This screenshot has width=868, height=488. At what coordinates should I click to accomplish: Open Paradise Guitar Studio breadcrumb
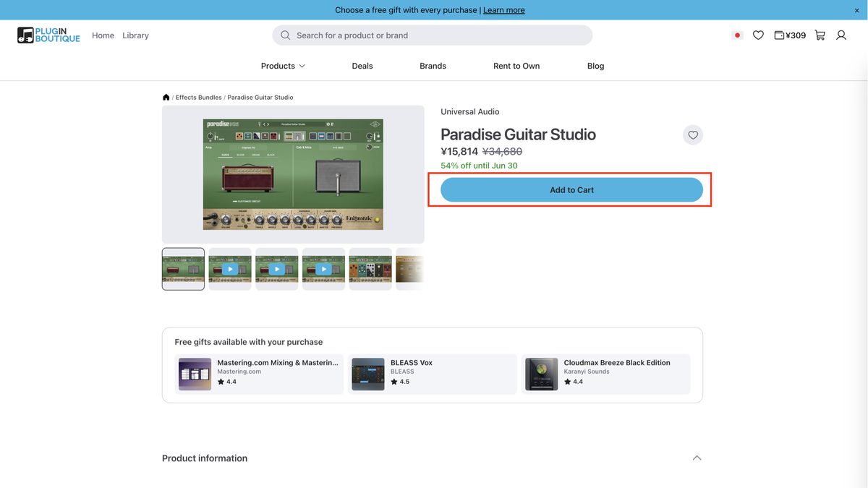[x=260, y=98]
